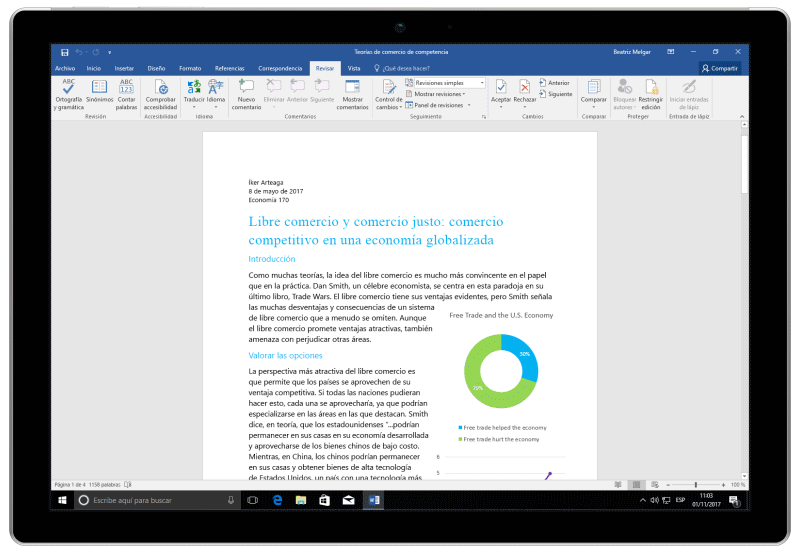Open the Windows Start menu
The height and width of the screenshot is (554, 800).
[62, 500]
